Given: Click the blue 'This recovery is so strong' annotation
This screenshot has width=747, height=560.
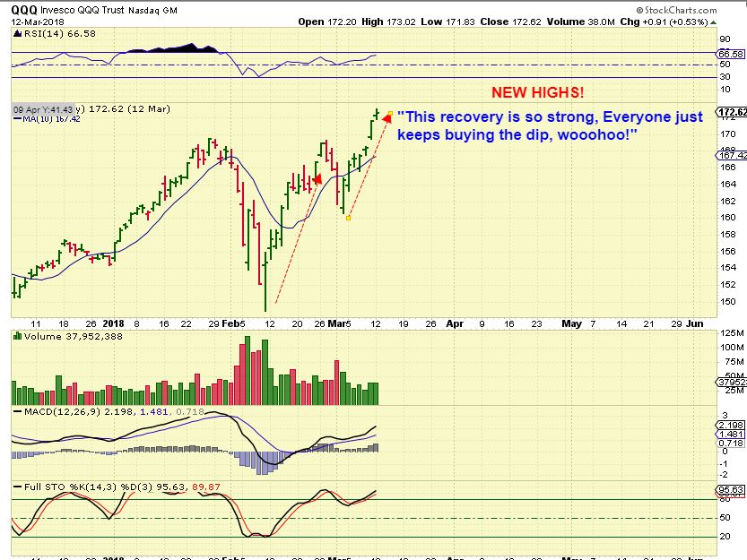Looking at the screenshot, I should coord(550,125).
